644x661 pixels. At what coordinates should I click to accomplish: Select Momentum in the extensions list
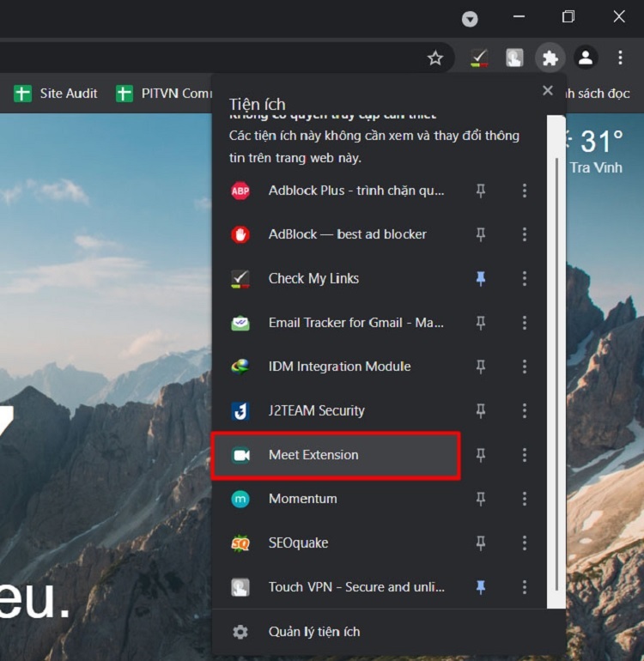click(336, 499)
